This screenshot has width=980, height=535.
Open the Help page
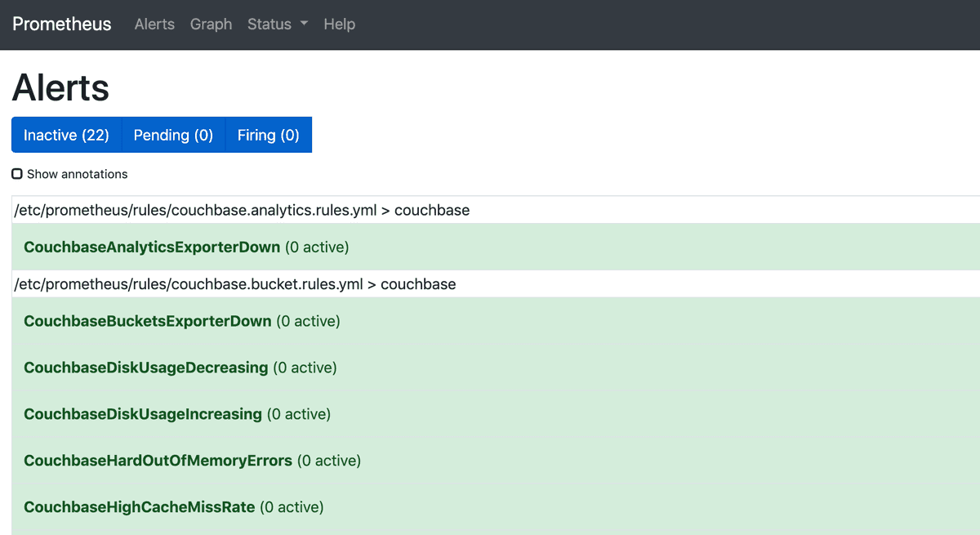(339, 25)
